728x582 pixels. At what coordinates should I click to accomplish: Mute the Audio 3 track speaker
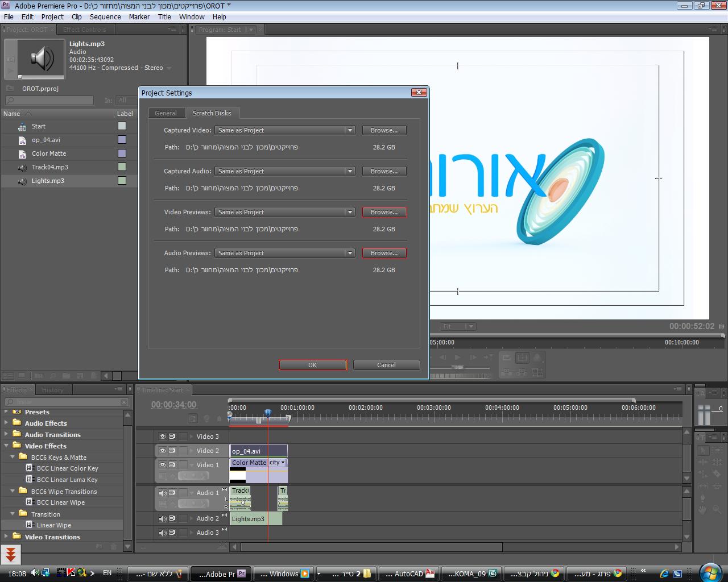click(163, 533)
